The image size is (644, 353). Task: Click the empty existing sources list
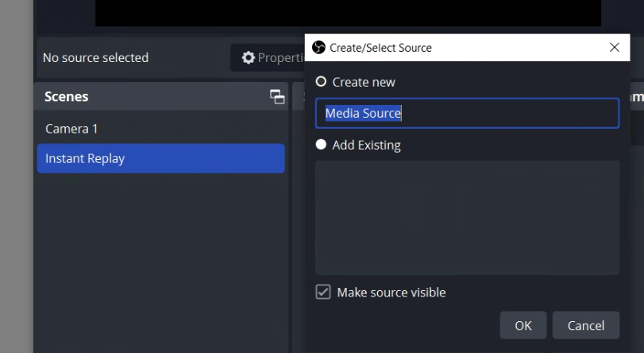point(467,217)
